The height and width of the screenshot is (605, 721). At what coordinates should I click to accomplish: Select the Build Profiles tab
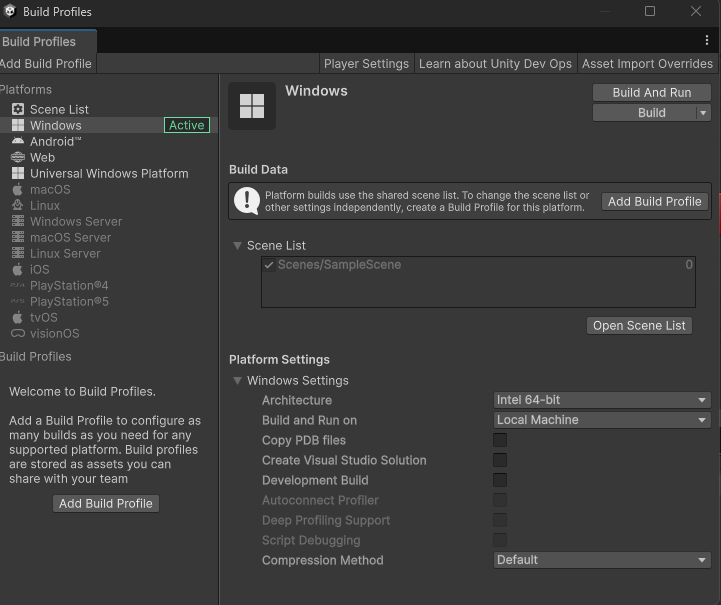tap(47, 41)
